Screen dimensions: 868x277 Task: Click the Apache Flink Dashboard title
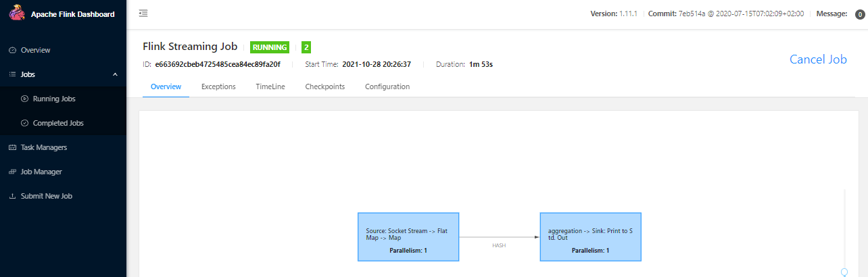(x=73, y=14)
